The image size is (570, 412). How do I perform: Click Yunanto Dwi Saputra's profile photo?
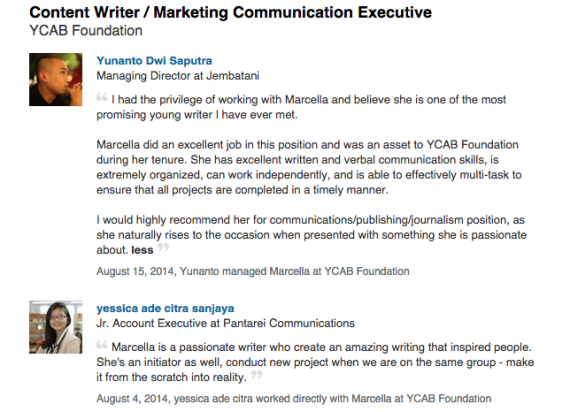pos(56,79)
